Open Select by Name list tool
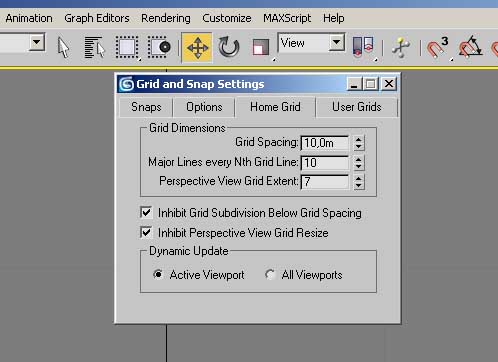498x362 pixels. (95, 48)
